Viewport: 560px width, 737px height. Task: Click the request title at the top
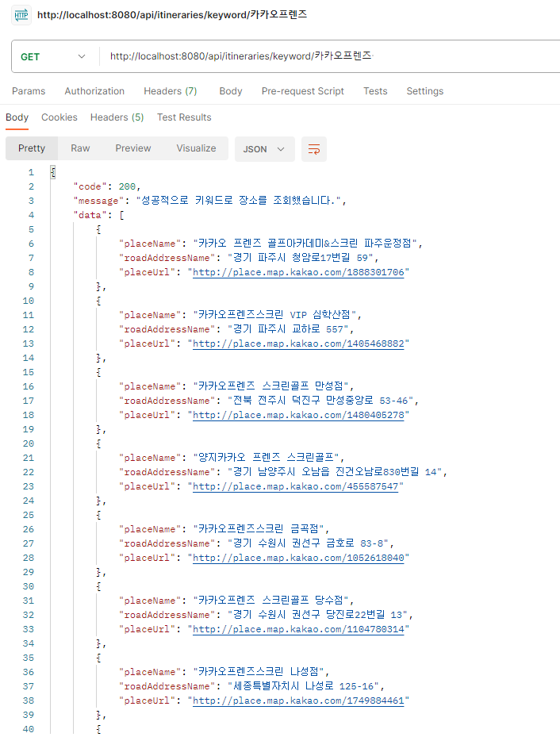172,15
